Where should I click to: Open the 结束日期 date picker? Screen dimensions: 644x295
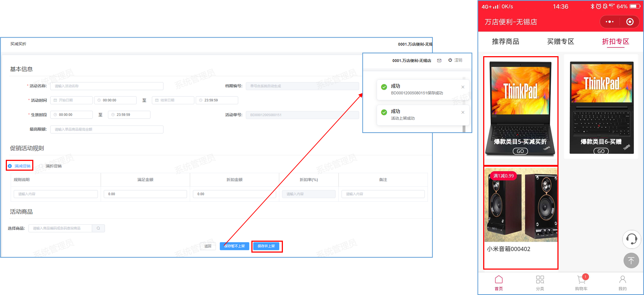(x=173, y=100)
